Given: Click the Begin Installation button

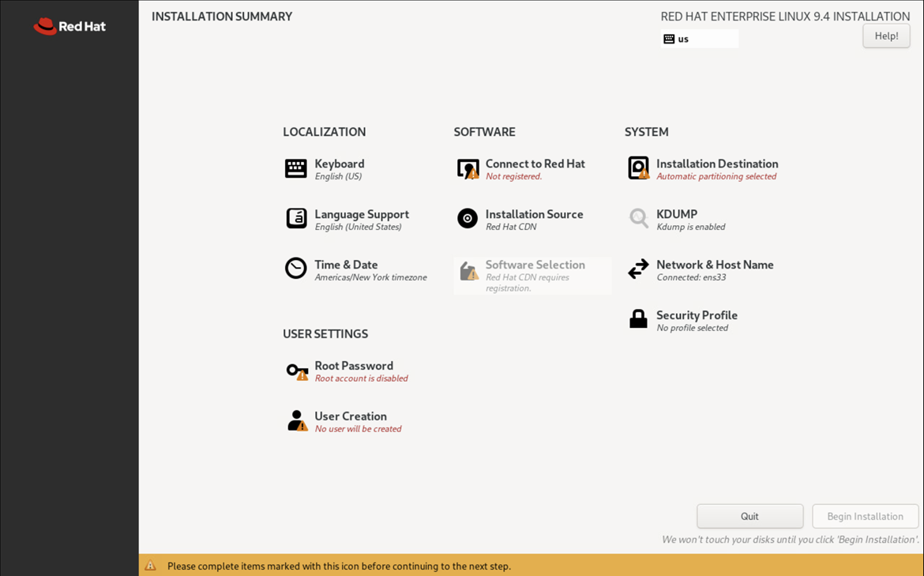Looking at the screenshot, I should [865, 517].
